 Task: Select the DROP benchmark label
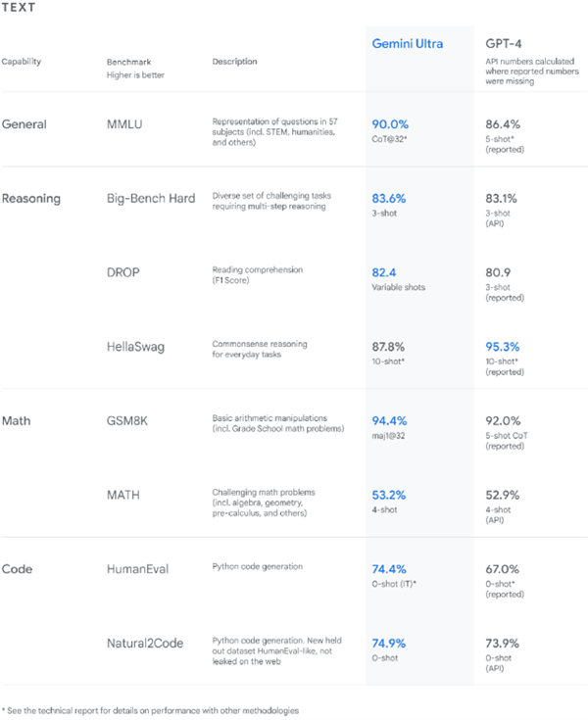coord(123,272)
